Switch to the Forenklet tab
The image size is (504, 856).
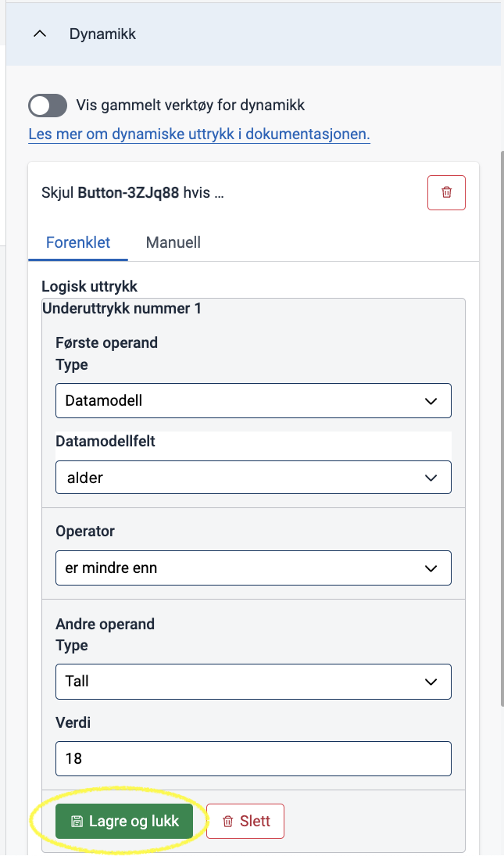point(78,242)
